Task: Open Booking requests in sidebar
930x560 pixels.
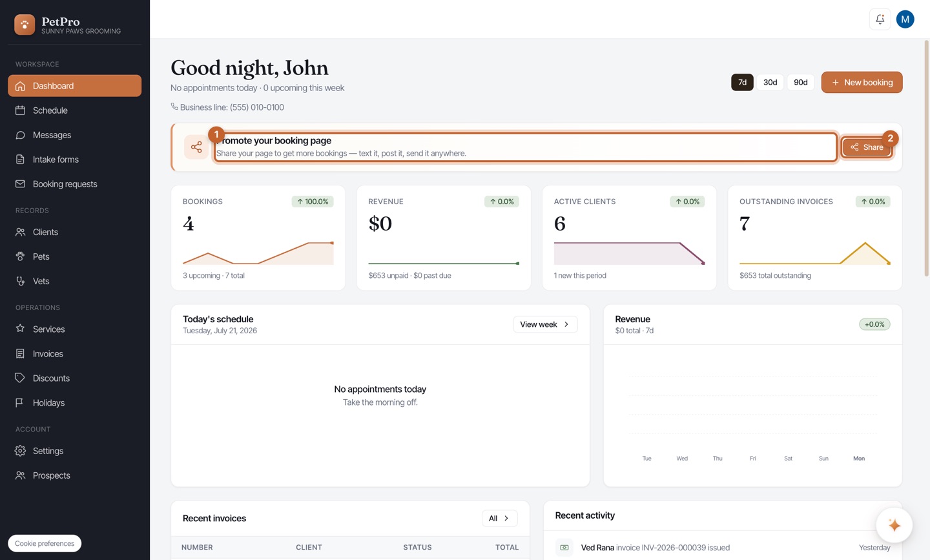Action: [75, 184]
